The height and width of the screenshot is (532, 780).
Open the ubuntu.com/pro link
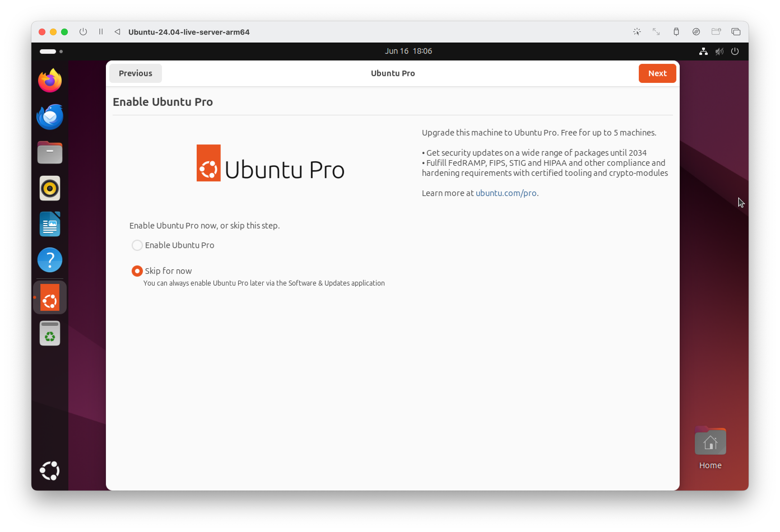[506, 193]
